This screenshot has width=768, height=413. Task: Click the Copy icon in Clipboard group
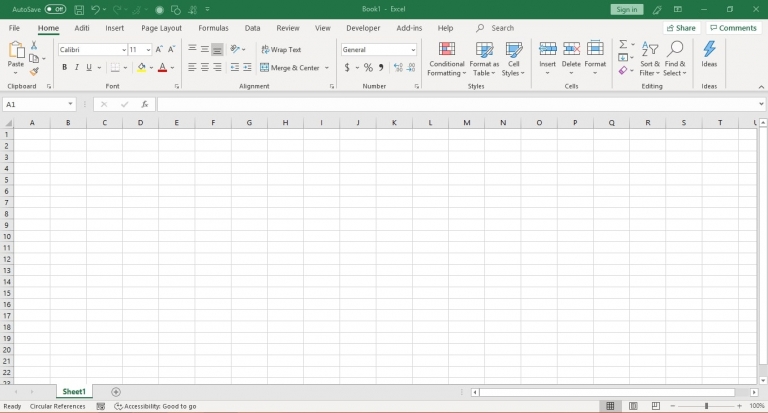(34, 59)
